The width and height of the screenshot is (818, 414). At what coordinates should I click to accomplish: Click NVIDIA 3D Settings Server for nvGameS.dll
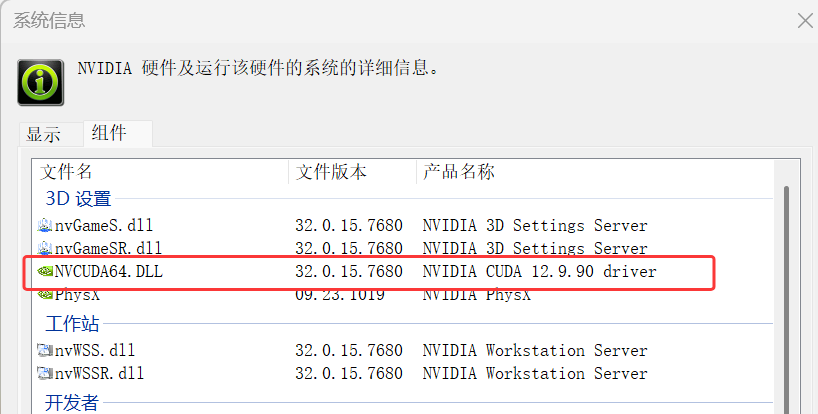pos(535,225)
